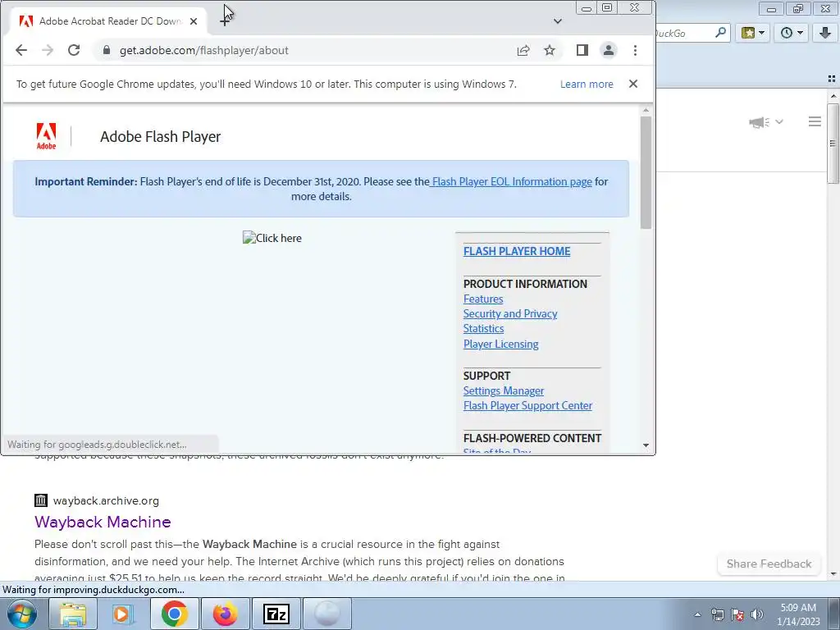The width and height of the screenshot is (840, 630).
Task: Click Chrome scrollbar down arrow
Action: (x=646, y=445)
